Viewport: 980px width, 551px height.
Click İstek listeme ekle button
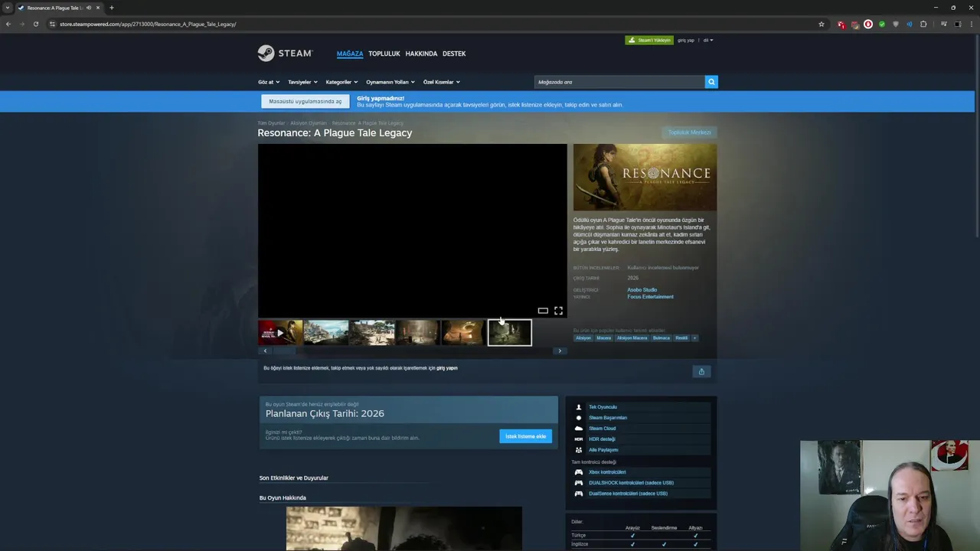pyautogui.click(x=526, y=436)
